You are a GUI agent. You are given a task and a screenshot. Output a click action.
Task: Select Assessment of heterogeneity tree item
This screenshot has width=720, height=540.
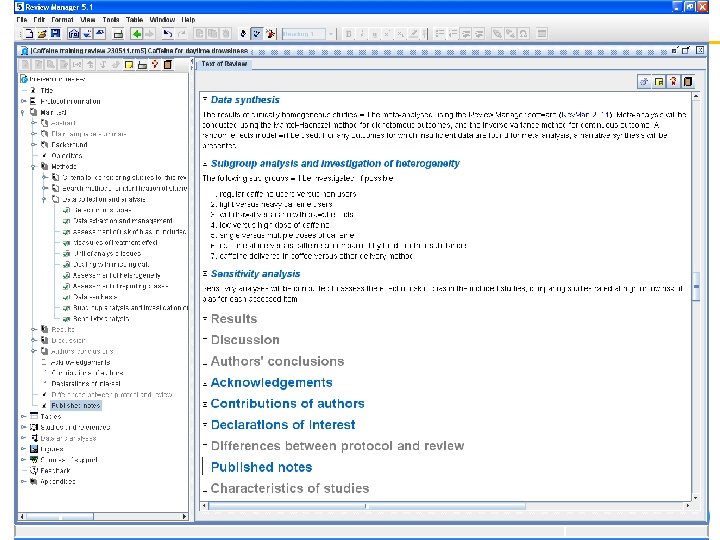(117, 276)
